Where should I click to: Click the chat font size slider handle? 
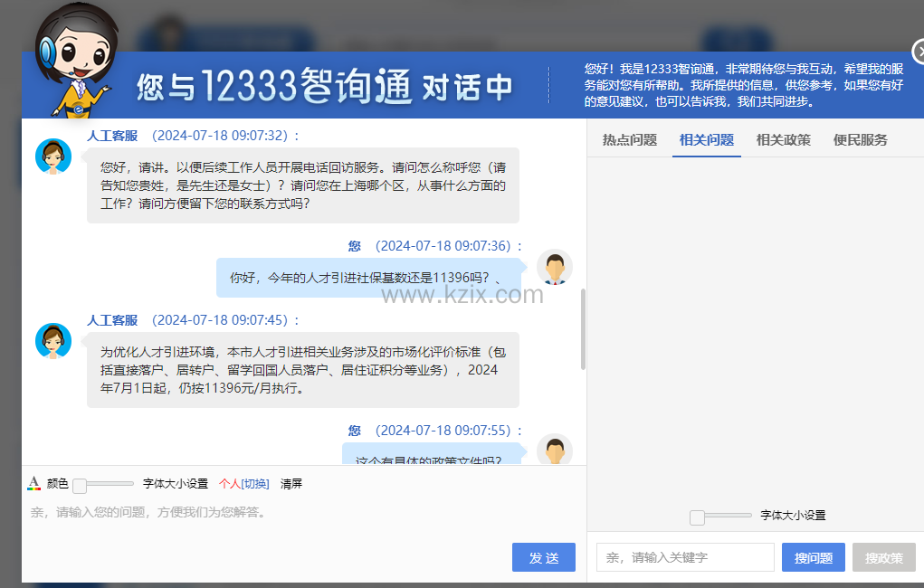[x=80, y=486]
